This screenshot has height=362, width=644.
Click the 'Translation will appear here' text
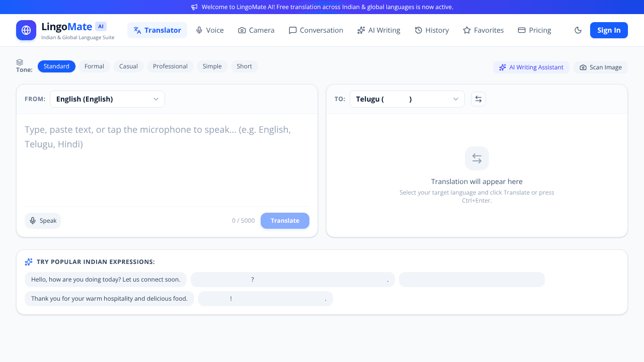(477, 182)
